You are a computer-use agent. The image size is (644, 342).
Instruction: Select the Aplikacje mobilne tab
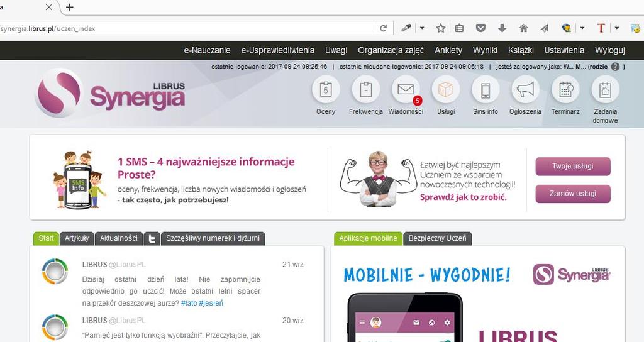[x=368, y=238]
